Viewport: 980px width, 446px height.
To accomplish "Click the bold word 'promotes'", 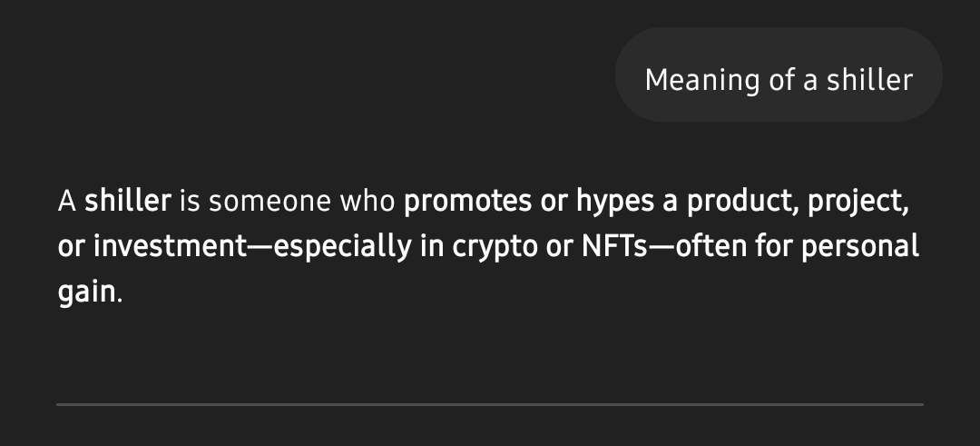I will coord(467,202).
